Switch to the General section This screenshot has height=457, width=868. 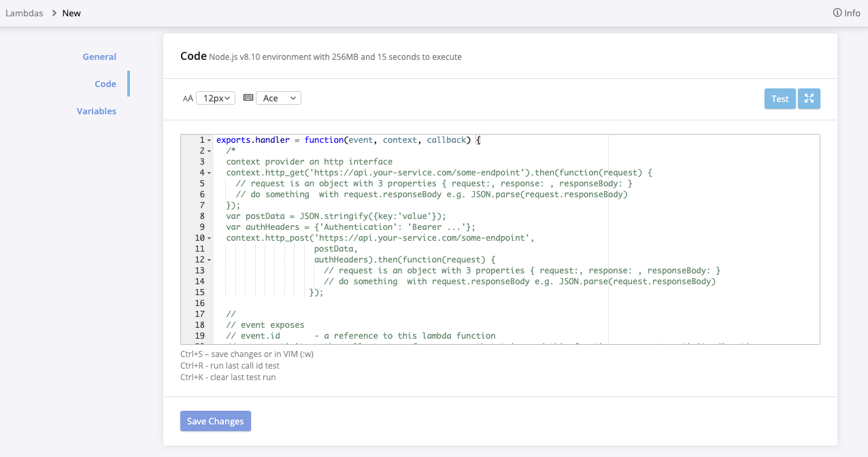[99, 56]
